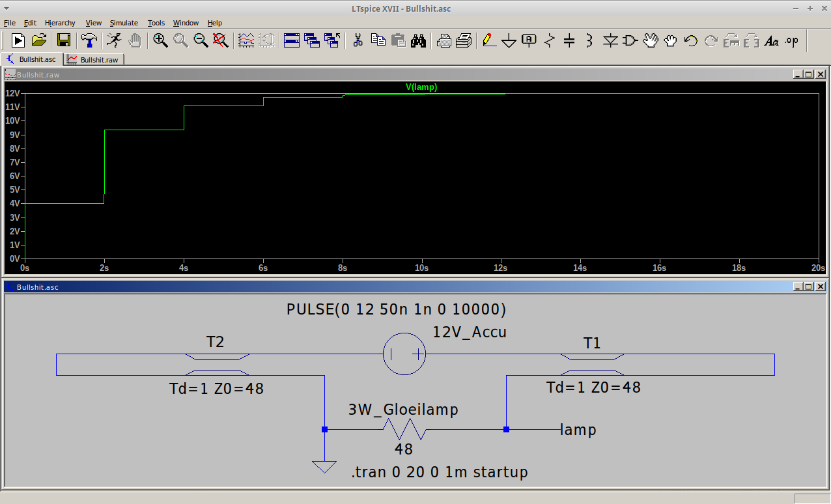The image size is (831, 504).
Task: Open a file with the folder icon
Action: pyautogui.click(x=39, y=40)
